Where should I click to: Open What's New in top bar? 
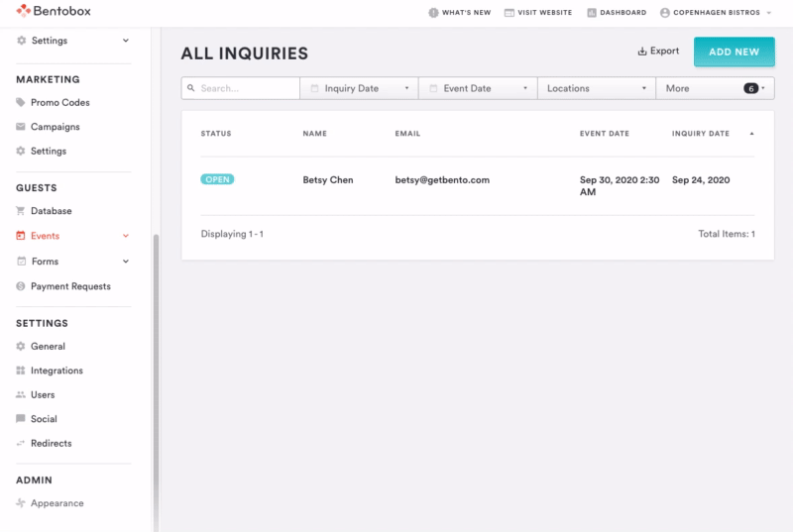[460, 13]
